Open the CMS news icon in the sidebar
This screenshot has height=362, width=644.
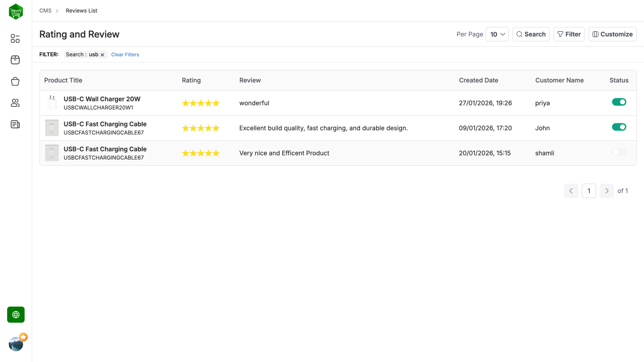pyautogui.click(x=15, y=124)
